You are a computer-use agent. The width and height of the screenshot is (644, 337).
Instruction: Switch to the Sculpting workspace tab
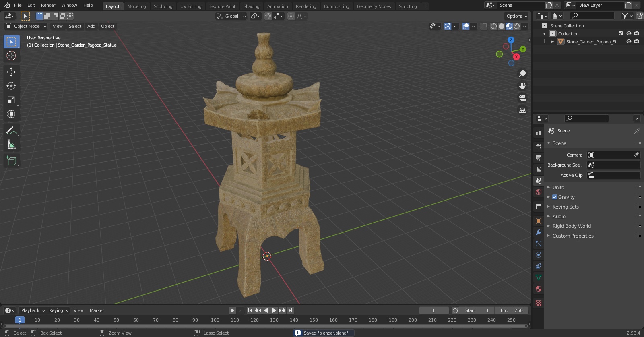163,6
